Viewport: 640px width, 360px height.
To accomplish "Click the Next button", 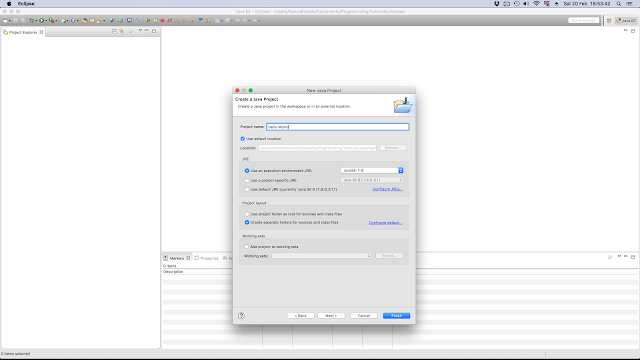I will tap(331, 316).
